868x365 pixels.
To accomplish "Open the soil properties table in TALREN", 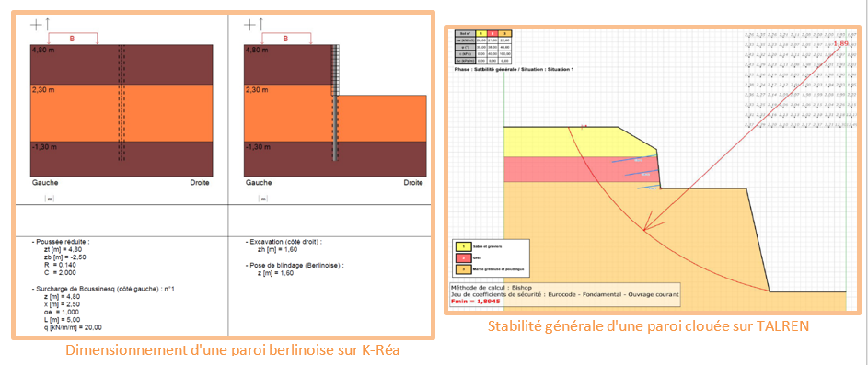I will [x=483, y=48].
